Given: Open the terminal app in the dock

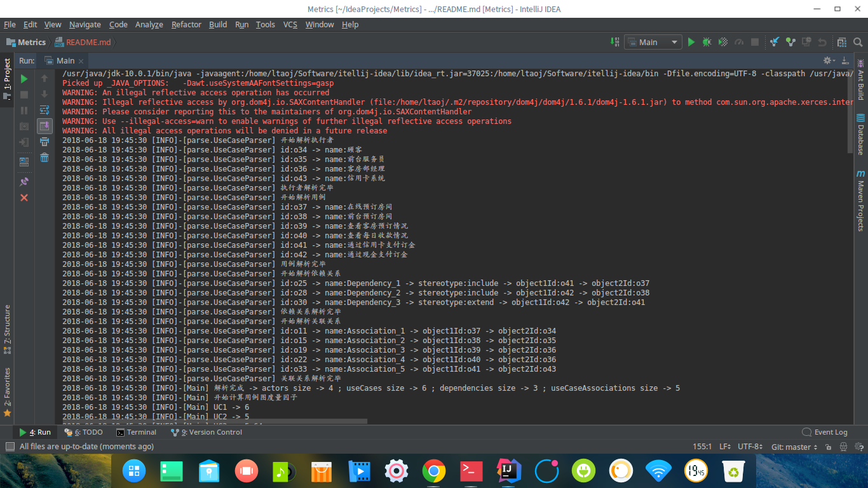Looking at the screenshot, I should [x=471, y=471].
